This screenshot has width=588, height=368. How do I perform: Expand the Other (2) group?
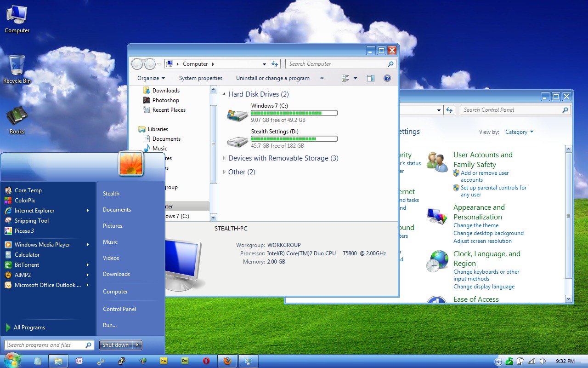tap(224, 172)
